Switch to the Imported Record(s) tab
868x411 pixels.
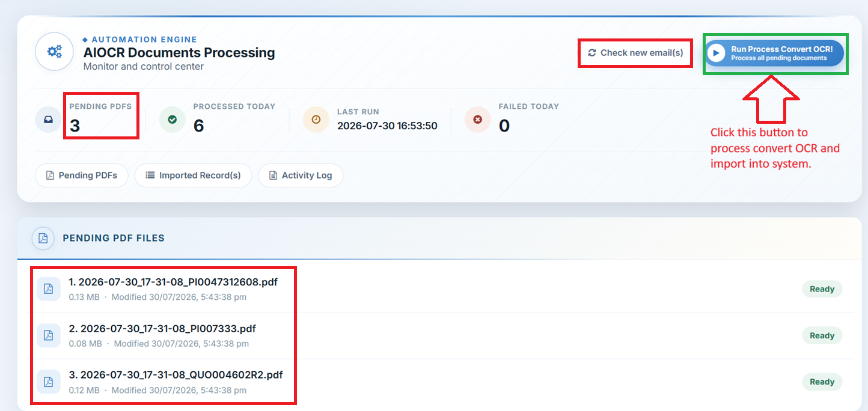tap(193, 175)
